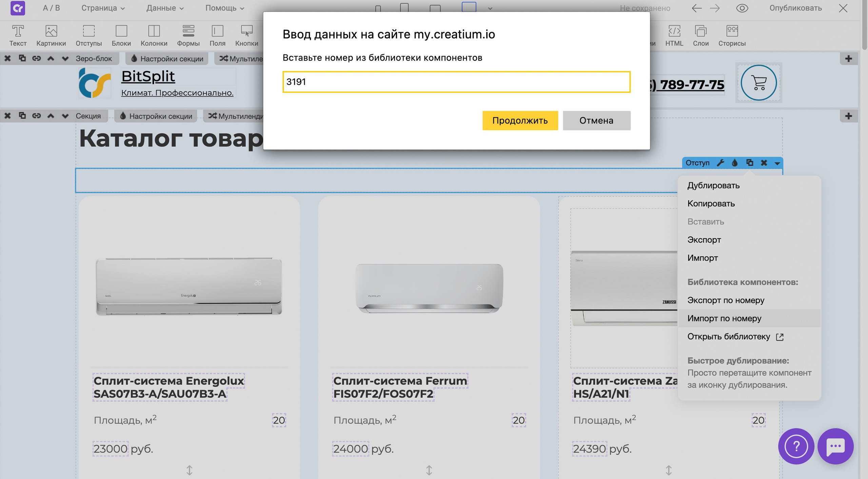This screenshot has width=868, height=479.
Task: Expand the Данные dropdown menu
Action: [165, 8]
